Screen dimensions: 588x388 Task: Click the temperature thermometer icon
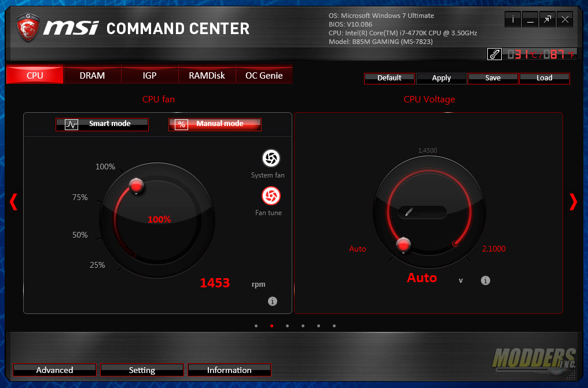pyautogui.click(x=494, y=54)
